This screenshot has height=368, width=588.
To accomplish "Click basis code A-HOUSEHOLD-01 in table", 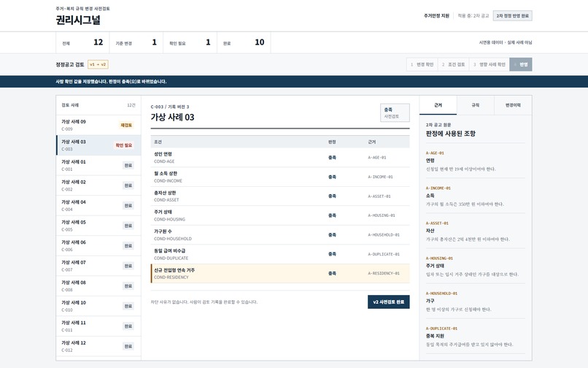I will pyautogui.click(x=384, y=235).
